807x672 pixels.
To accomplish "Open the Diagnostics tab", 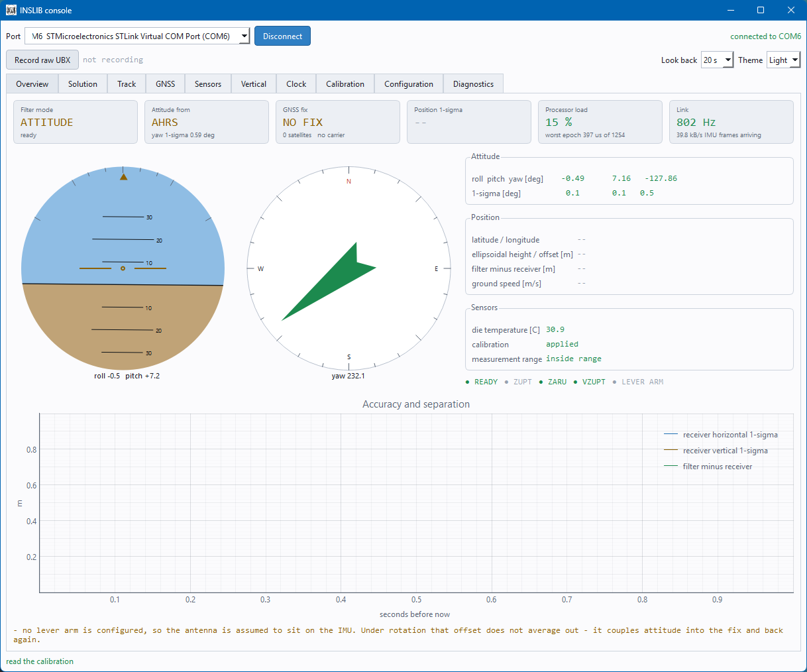I will [473, 84].
